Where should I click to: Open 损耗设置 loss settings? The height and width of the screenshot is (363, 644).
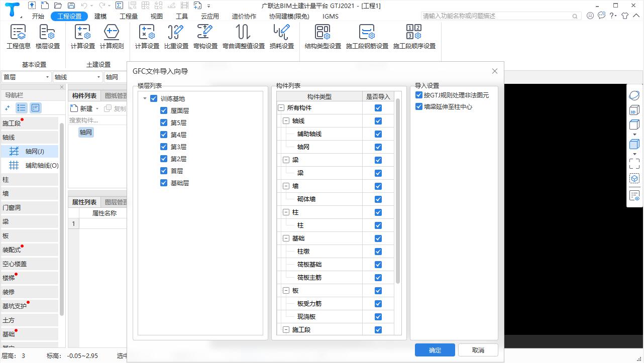pyautogui.click(x=282, y=37)
